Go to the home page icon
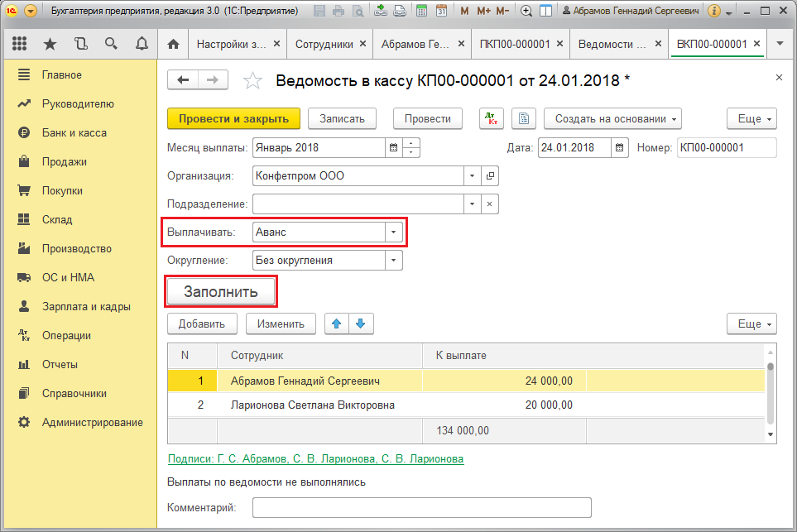The width and height of the screenshot is (797, 532). [x=173, y=44]
